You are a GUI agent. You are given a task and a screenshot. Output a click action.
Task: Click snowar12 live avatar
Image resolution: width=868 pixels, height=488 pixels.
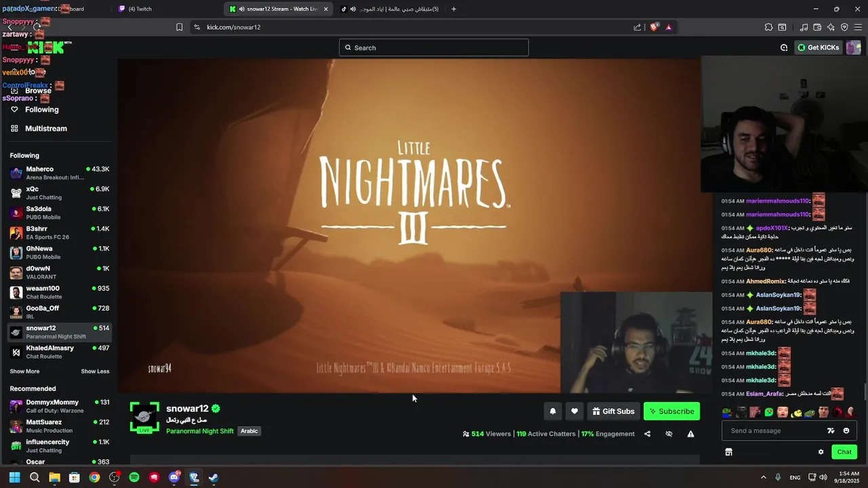[x=144, y=417]
